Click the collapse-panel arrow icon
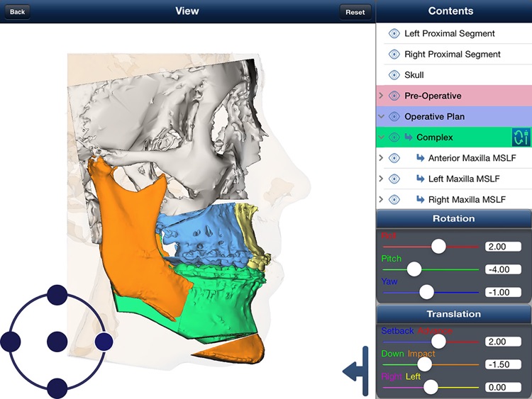 355,371
